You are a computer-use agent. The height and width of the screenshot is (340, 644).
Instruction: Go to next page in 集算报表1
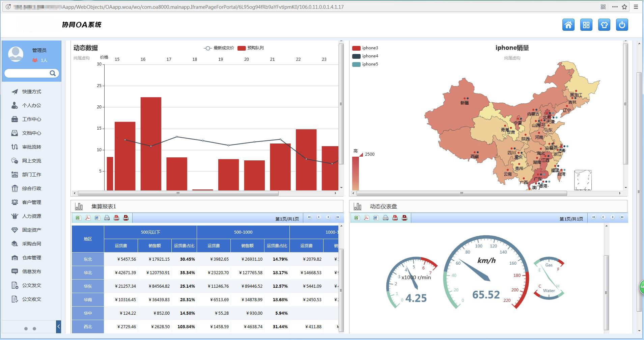(328, 217)
